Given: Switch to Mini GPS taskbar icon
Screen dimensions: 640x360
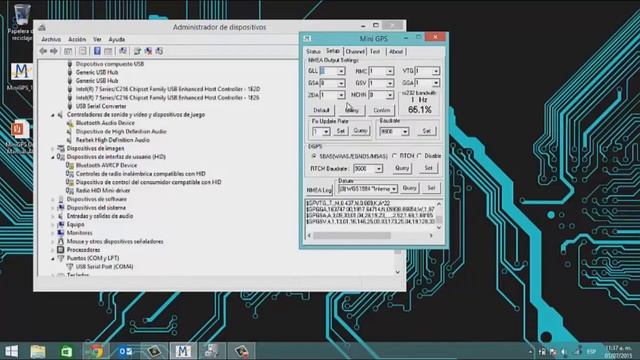Looking at the screenshot, I should click(183, 351).
